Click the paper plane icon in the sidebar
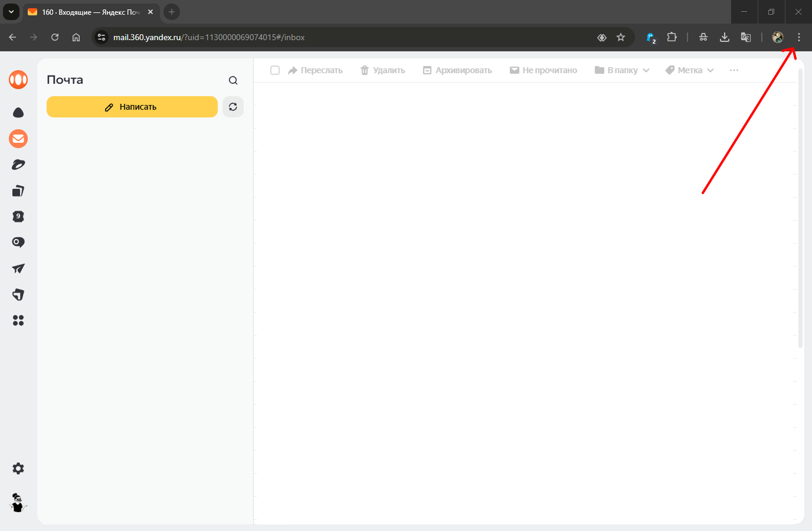Screen dimensions: 812x531 click(18, 268)
